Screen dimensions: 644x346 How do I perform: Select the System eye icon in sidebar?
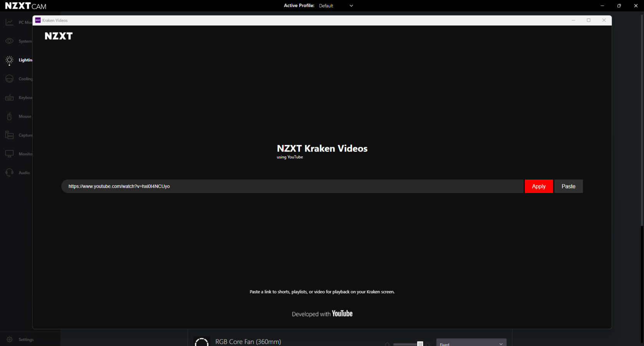click(10, 41)
